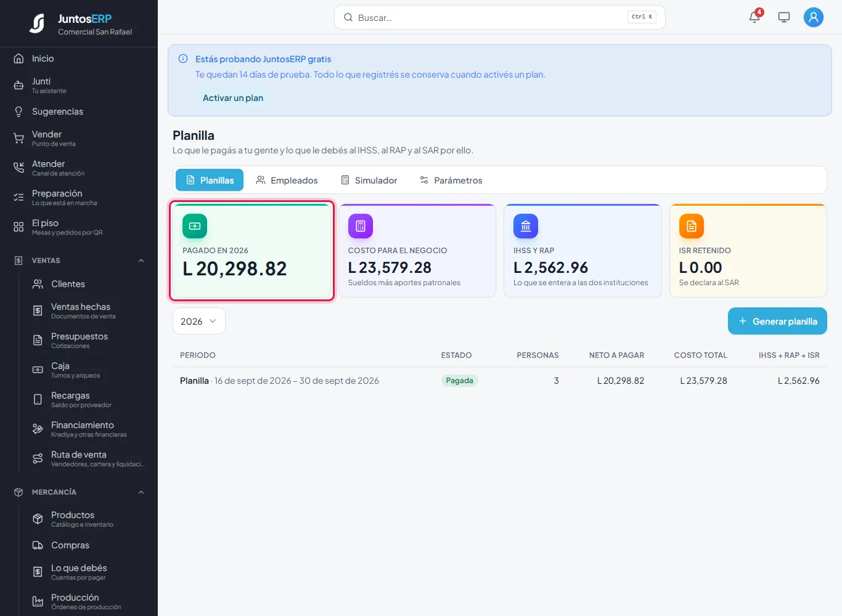
Task: Open the Planilla 16–30 sept 2026 row
Action: [x=500, y=381]
